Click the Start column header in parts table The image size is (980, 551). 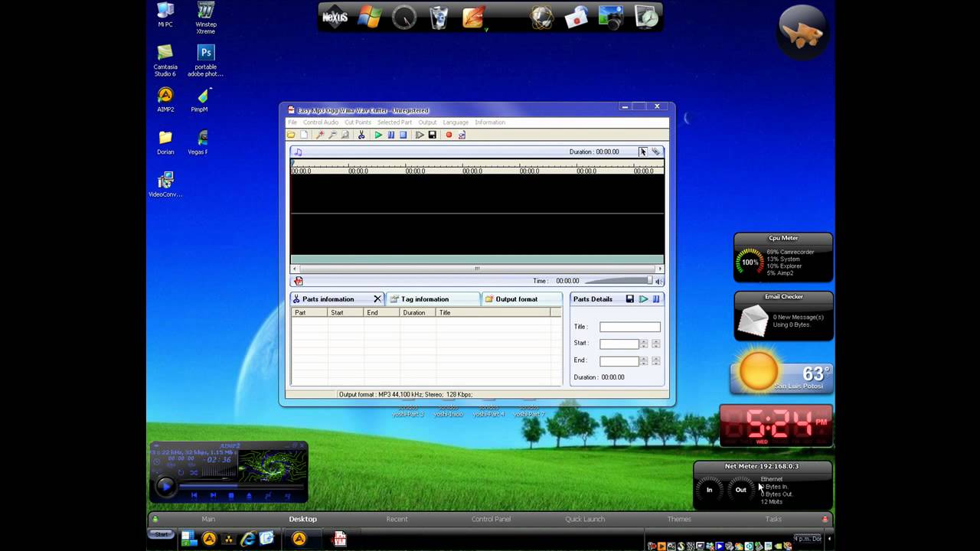click(x=345, y=313)
